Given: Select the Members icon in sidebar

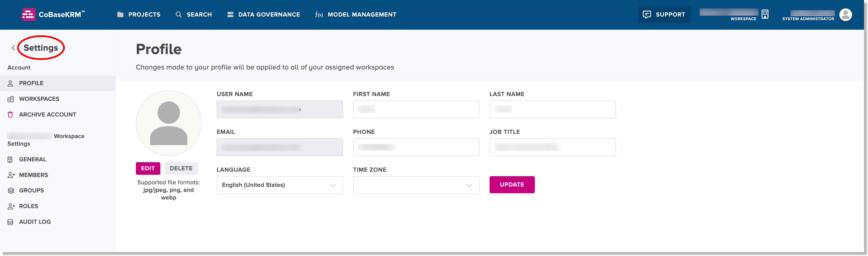Looking at the screenshot, I should pyautogui.click(x=11, y=175).
